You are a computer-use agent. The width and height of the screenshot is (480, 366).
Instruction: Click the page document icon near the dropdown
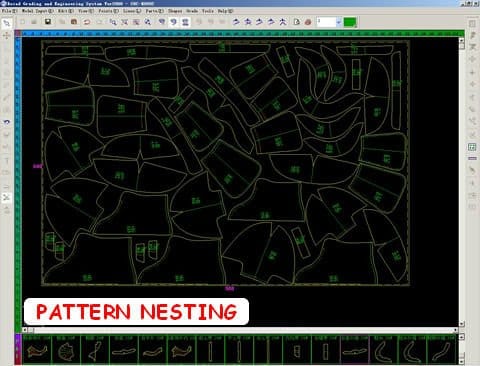pos(296,22)
